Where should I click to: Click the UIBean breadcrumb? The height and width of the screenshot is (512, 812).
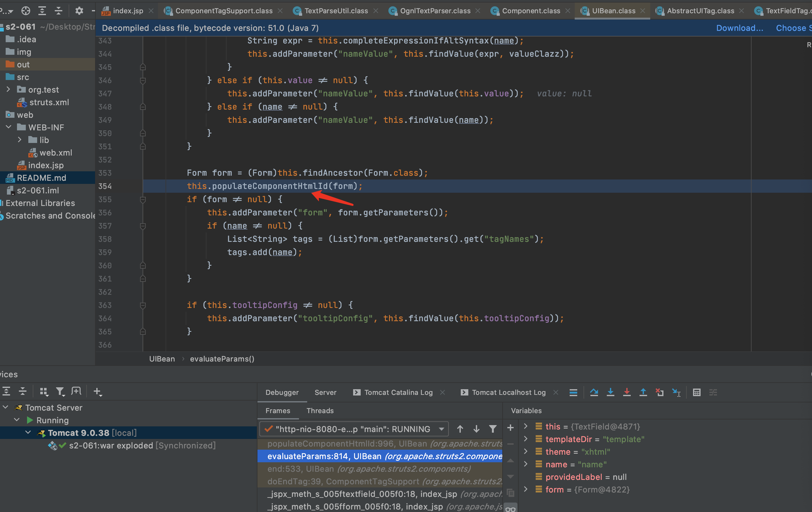162,359
